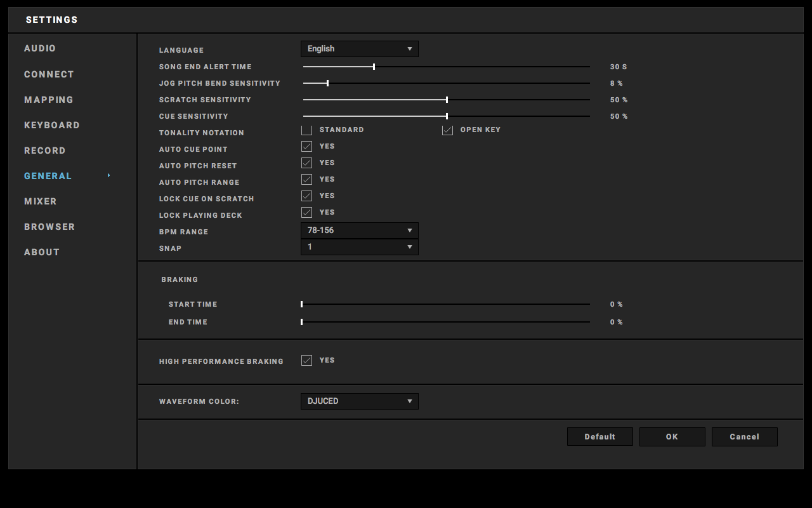
Task: Select the General settings section
Action: [48, 176]
